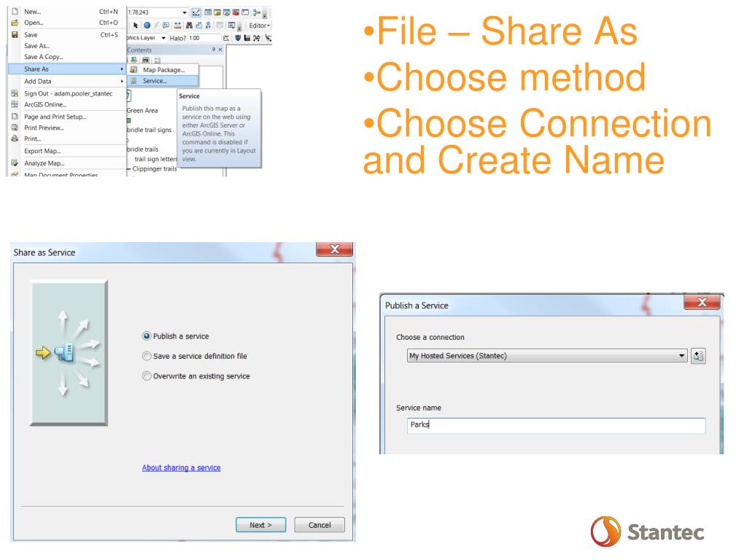Image resolution: width=747 pixels, height=560 pixels.
Task: Click the Measure ruler tool icon
Action: (178, 26)
